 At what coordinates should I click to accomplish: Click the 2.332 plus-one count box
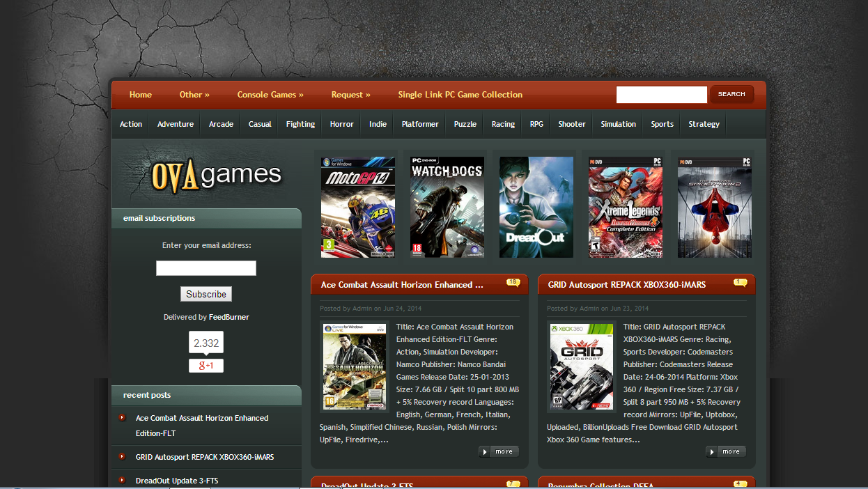[206, 343]
